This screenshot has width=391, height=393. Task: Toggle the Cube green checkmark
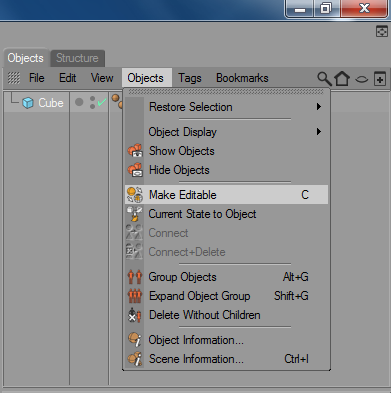click(102, 102)
